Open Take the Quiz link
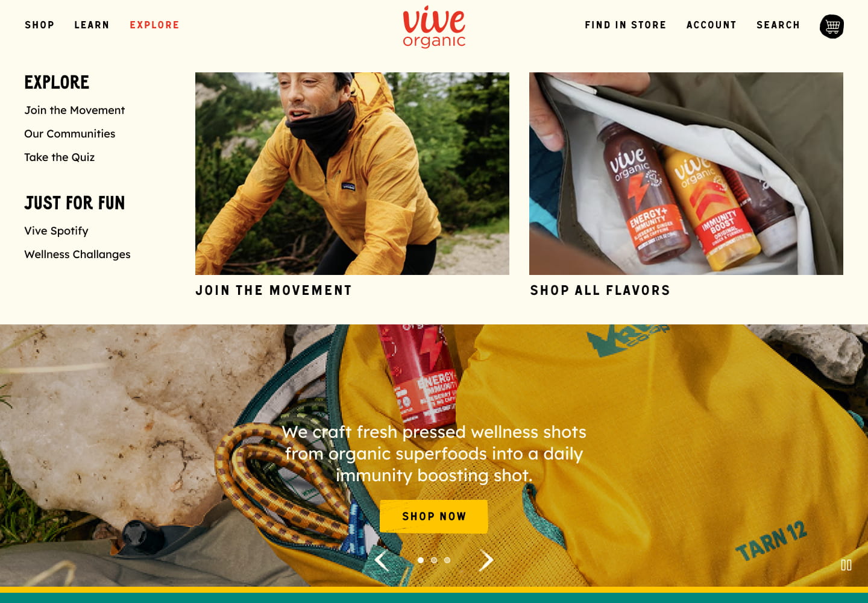 pyautogui.click(x=59, y=157)
